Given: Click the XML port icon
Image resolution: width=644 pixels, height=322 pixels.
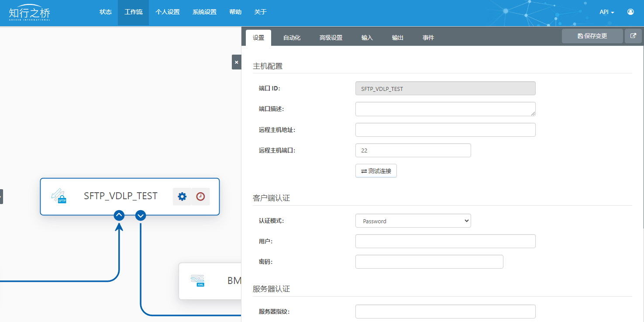Looking at the screenshot, I should point(198,280).
